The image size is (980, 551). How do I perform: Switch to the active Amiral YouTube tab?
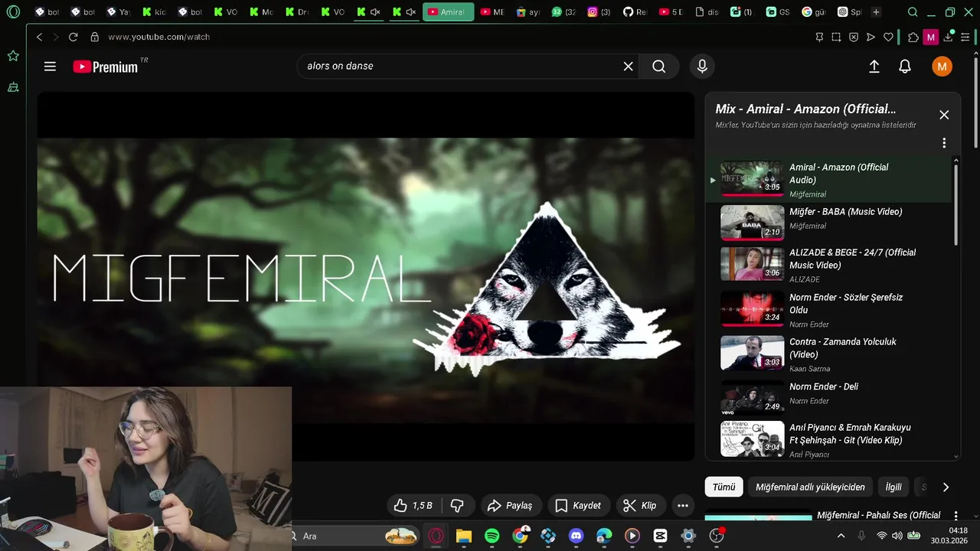tap(448, 12)
